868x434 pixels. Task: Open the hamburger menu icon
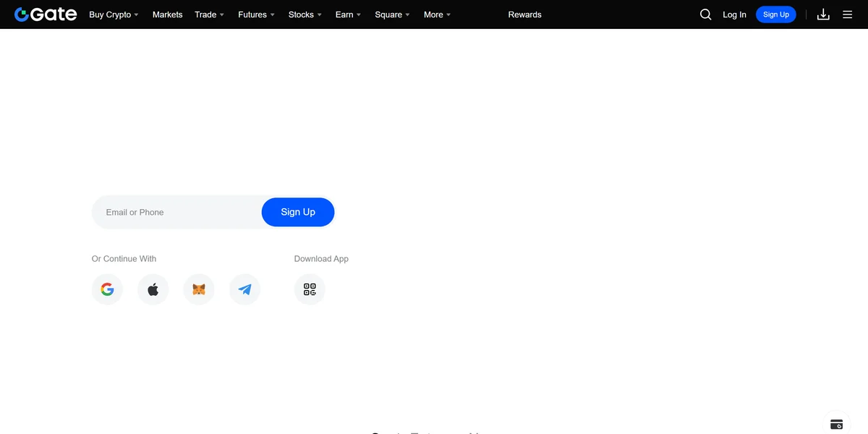pos(848,14)
